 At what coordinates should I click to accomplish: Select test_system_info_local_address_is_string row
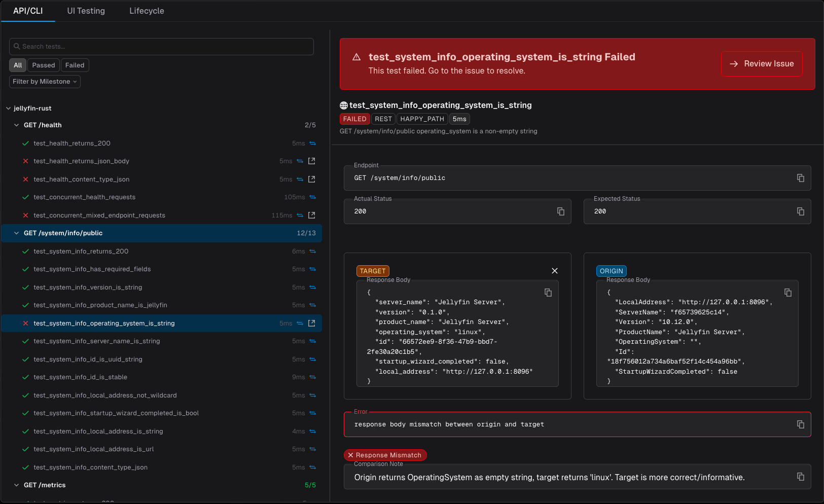tap(161, 431)
